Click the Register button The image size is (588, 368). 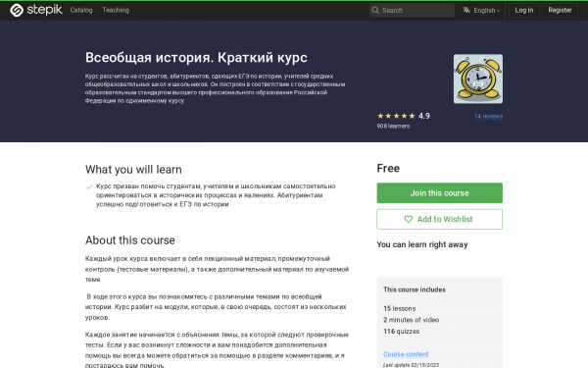click(560, 10)
